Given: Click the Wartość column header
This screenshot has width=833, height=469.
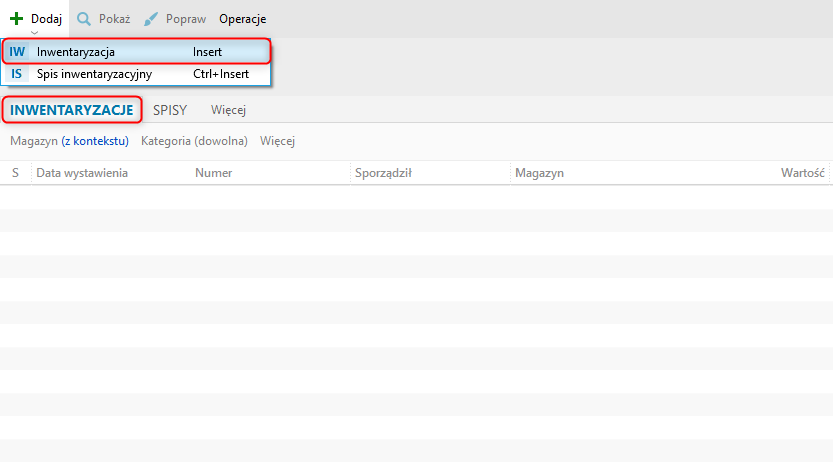Looking at the screenshot, I should click(x=802, y=173).
